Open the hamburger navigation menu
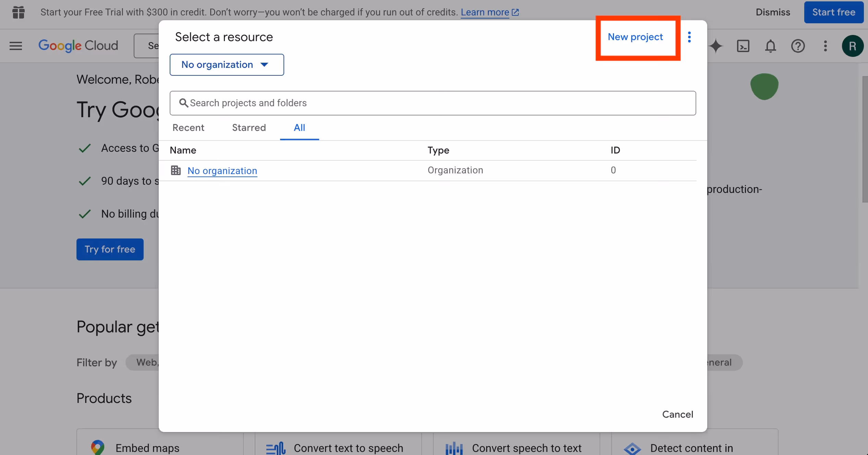 (16, 46)
